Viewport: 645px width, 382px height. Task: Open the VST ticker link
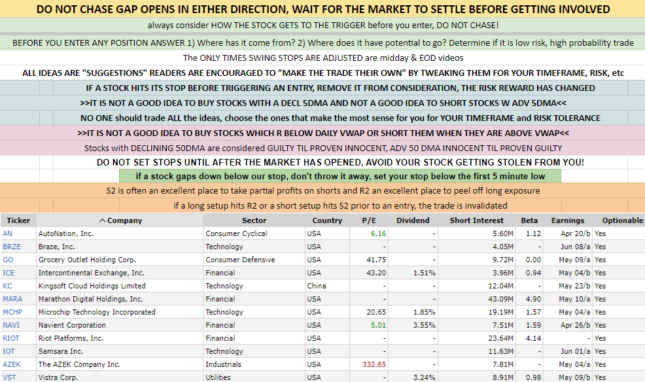pyautogui.click(x=9, y=377)
